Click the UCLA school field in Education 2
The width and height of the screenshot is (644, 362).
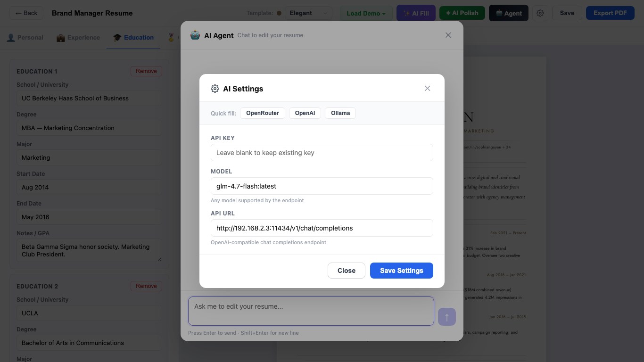pos(89,313)
